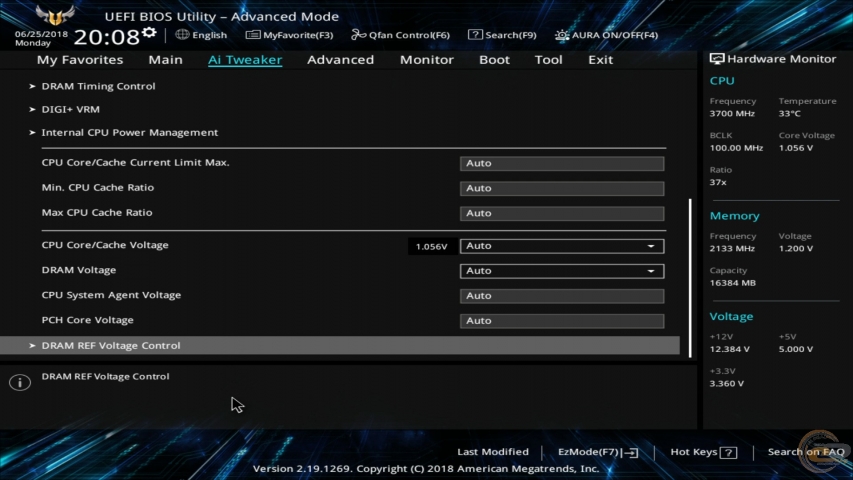Switch to the Main tab
Image resolution: width=853 pixels, height=480 pixels.
pos(165,60)
